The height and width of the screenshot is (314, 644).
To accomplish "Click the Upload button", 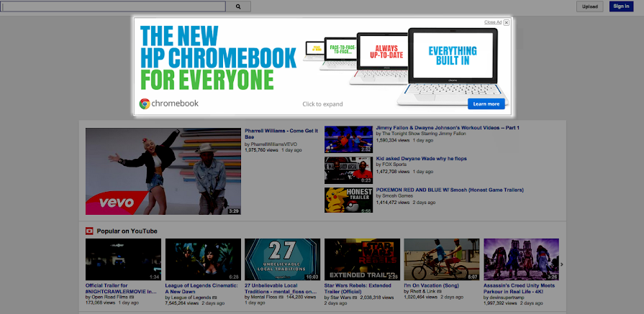I will pos(590,6).
